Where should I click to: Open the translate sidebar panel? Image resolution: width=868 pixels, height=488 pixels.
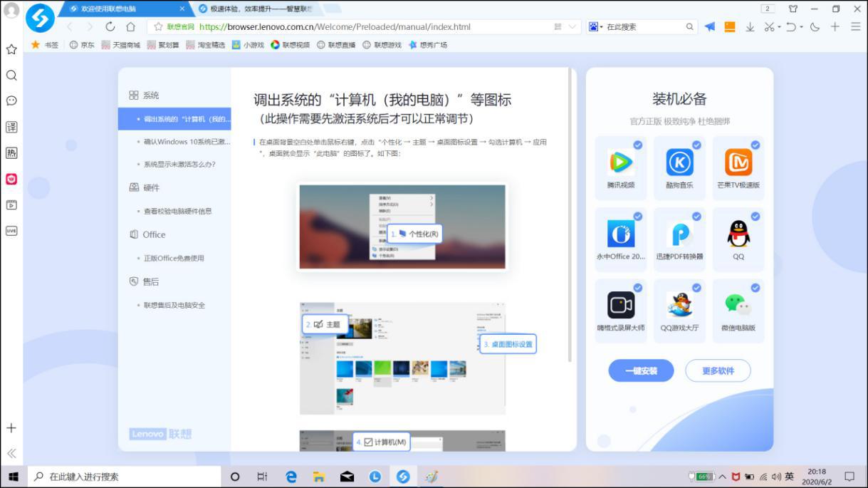(11, 126)
